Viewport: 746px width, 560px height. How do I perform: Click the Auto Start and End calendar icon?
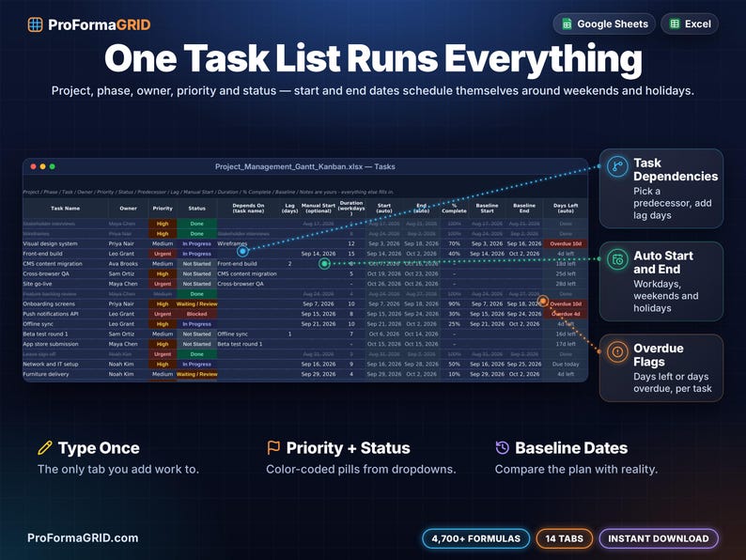617,259
